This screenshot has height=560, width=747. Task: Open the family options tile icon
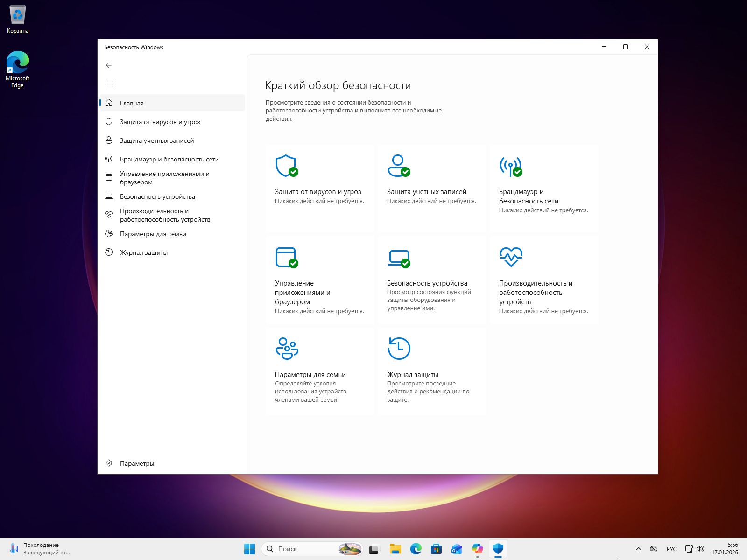pos(287,349)
